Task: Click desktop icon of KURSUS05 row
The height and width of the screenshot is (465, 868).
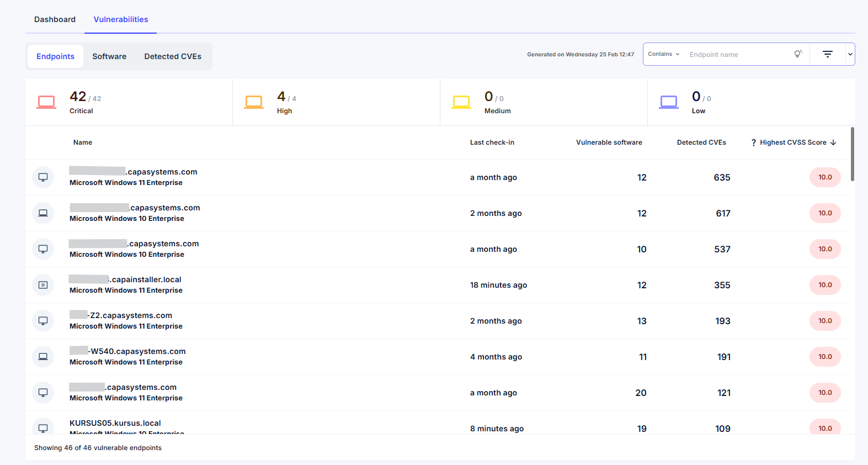Action: click(43, 428)
